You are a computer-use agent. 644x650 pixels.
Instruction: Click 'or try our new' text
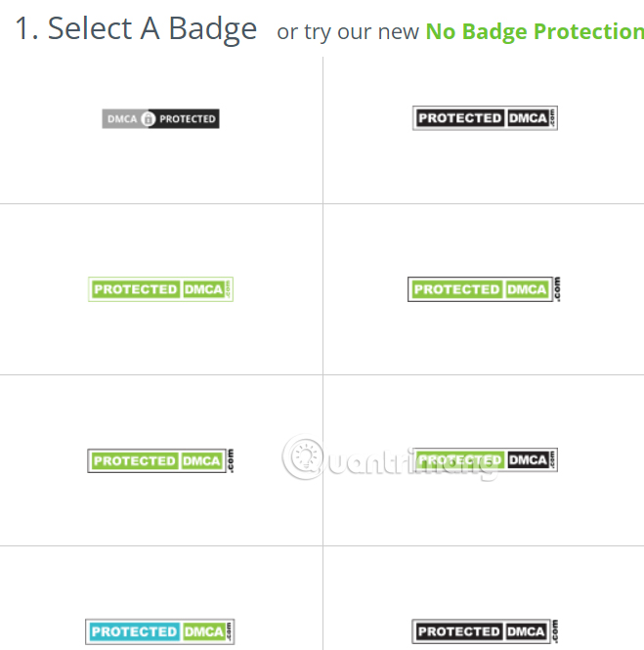(348, 32)
